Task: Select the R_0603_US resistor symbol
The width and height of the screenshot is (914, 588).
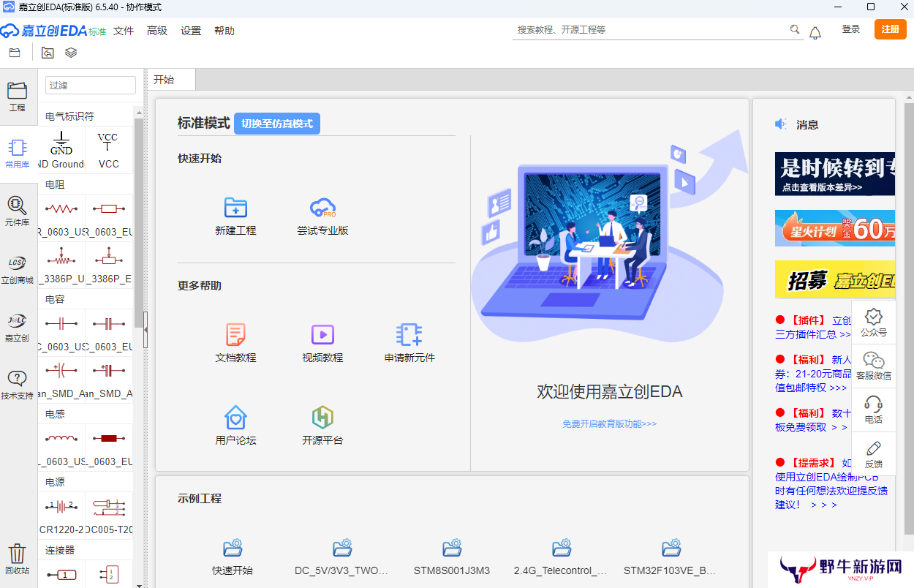Action: point(61,217)
